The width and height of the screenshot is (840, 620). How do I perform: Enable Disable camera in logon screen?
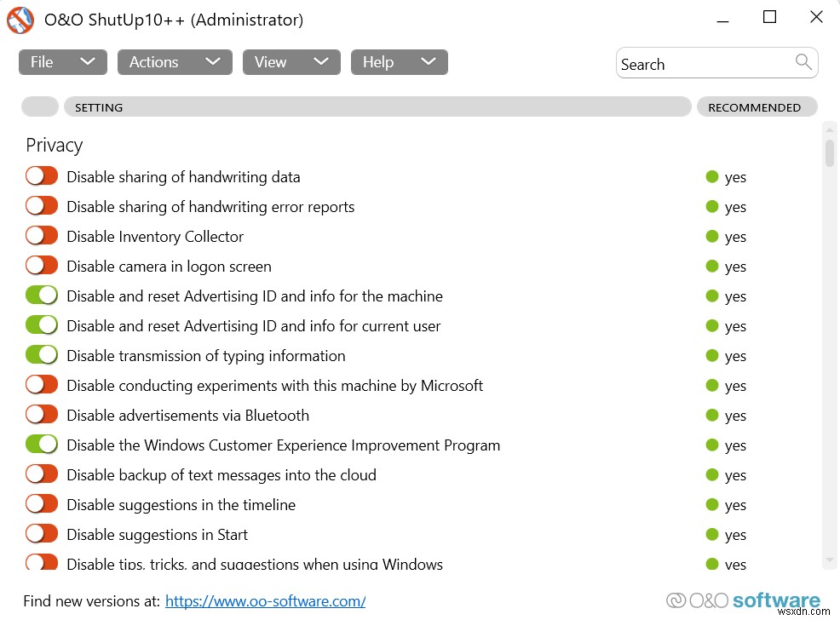pyautogui.click(x=41, y=265)
